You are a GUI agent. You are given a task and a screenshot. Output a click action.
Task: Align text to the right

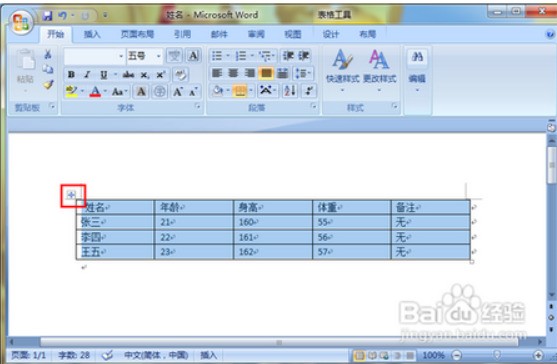(249, 74)
